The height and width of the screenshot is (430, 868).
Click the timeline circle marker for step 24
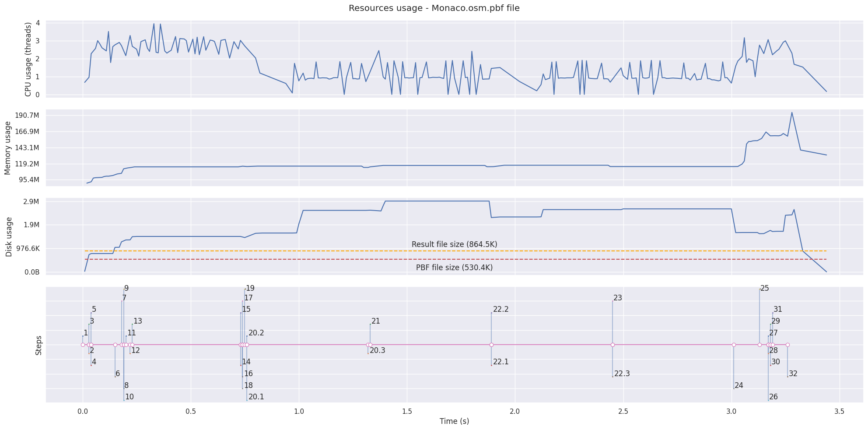pos(734,345)
